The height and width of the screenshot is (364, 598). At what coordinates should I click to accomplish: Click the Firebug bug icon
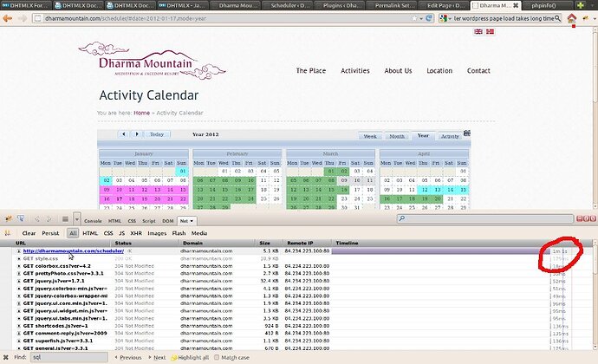(x=8, y=218)
